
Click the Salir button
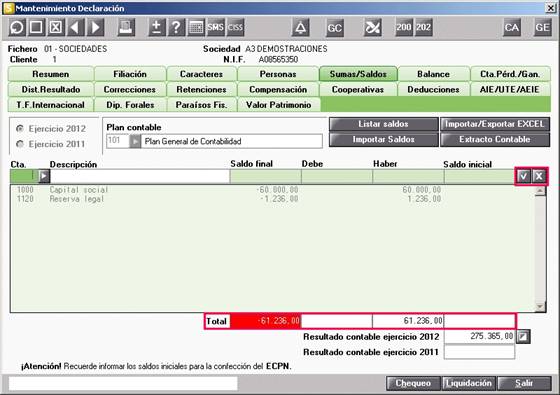click(525, 383)
